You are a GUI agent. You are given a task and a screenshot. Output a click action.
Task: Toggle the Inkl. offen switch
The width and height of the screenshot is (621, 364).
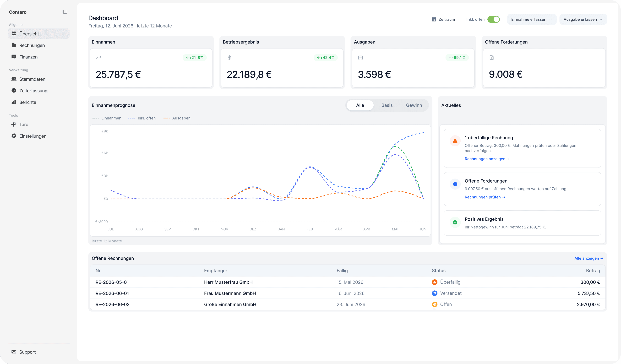[x=494, y=19]
